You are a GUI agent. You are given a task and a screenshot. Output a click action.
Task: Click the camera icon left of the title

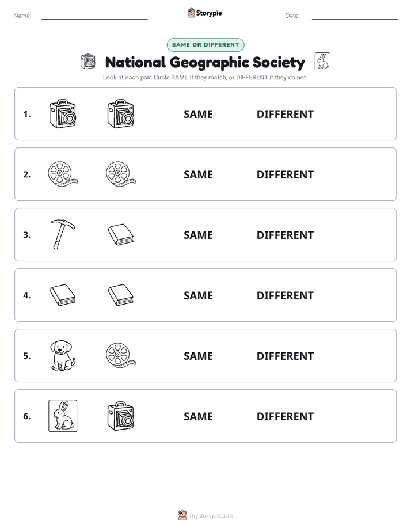(88, 62)
